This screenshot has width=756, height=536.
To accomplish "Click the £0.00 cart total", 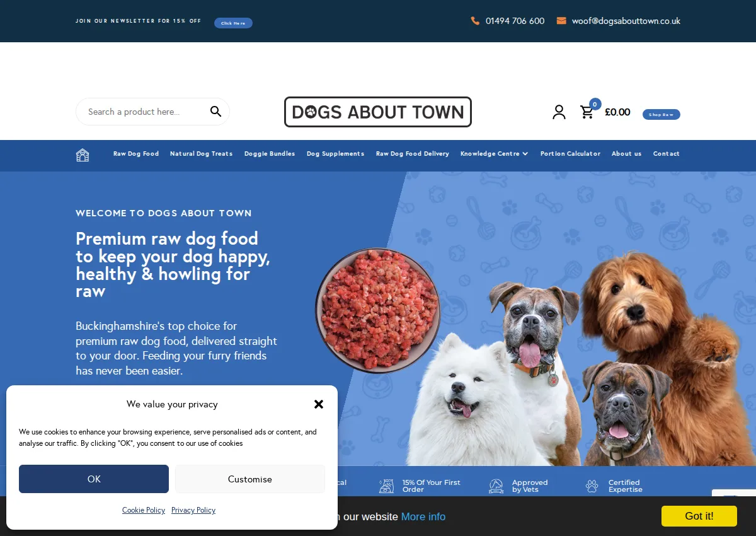I will coord(617,112).
